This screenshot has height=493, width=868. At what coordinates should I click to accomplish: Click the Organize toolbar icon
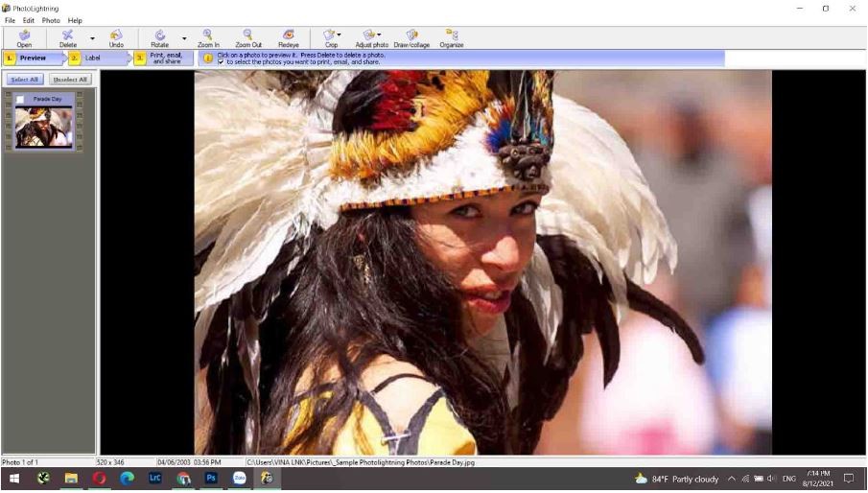click(x=452, y=37)
